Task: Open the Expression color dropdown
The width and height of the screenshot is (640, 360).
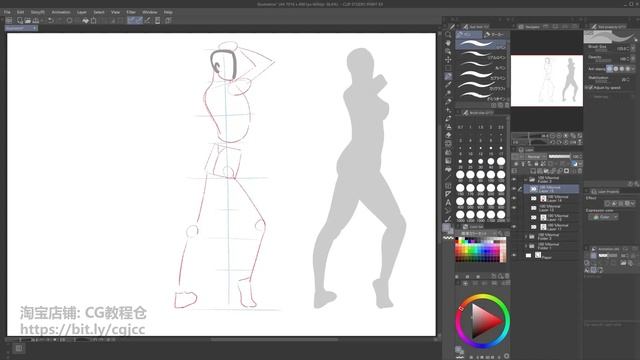Action: coord(603,217)
